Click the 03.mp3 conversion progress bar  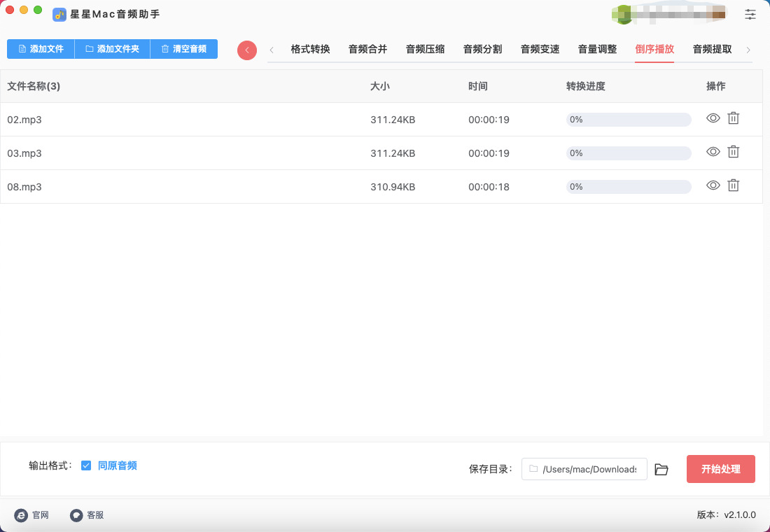[628, 153]
